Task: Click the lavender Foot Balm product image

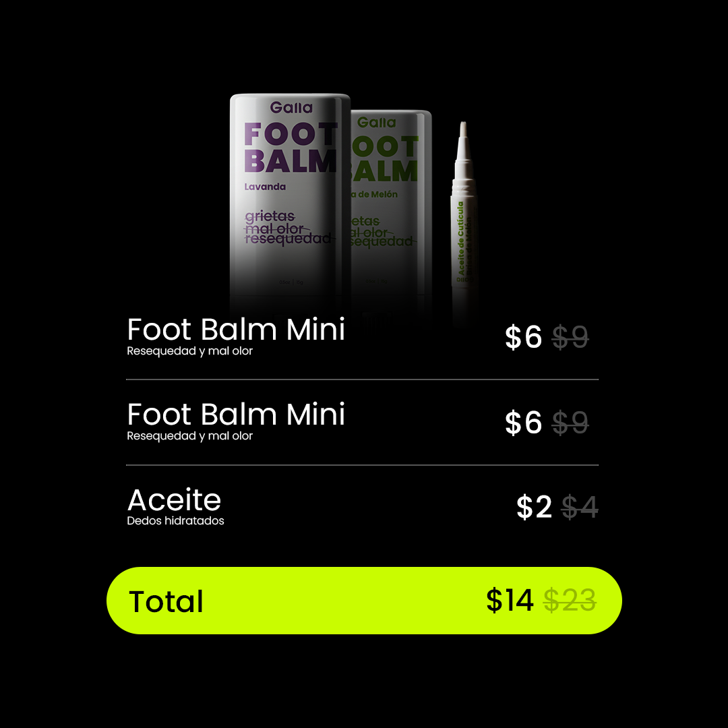Action: [290, 204]
